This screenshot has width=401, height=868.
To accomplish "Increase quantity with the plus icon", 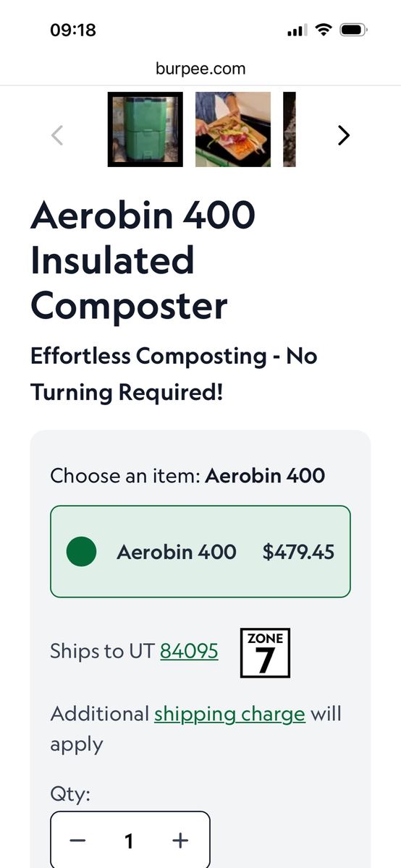I will [x=180, y=841].
